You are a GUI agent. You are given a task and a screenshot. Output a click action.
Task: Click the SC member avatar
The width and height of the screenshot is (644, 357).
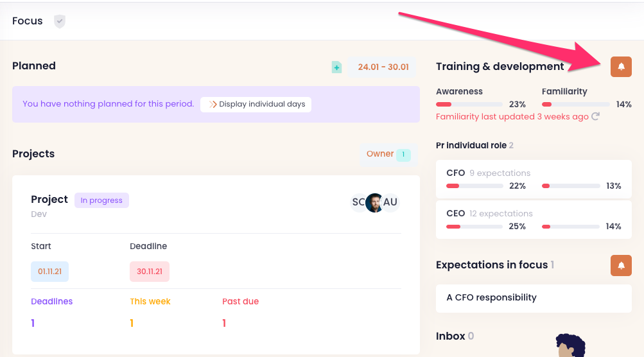[x=358, y=202]
